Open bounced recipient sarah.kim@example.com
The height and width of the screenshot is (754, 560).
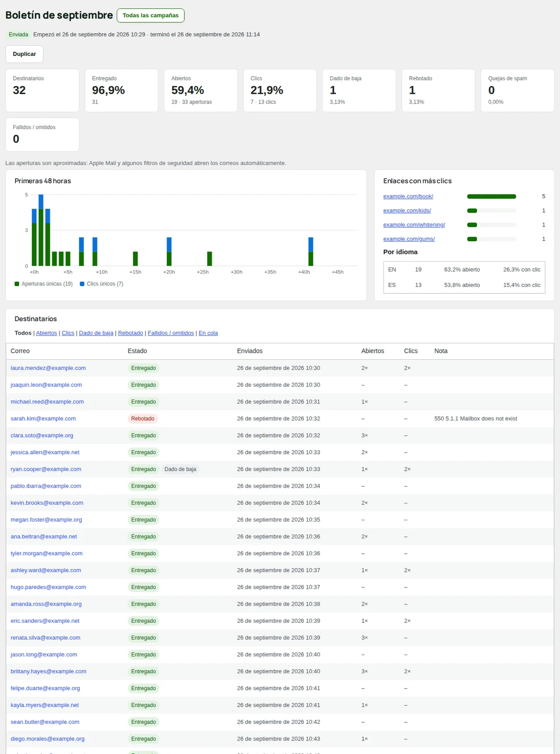pyautogui.click(x=43, y=419)
